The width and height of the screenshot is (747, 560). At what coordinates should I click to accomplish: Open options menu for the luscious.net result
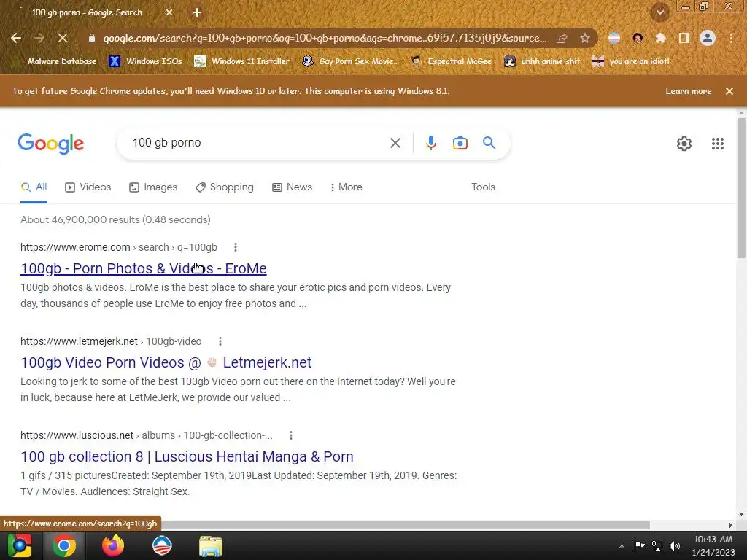(290, 435)
